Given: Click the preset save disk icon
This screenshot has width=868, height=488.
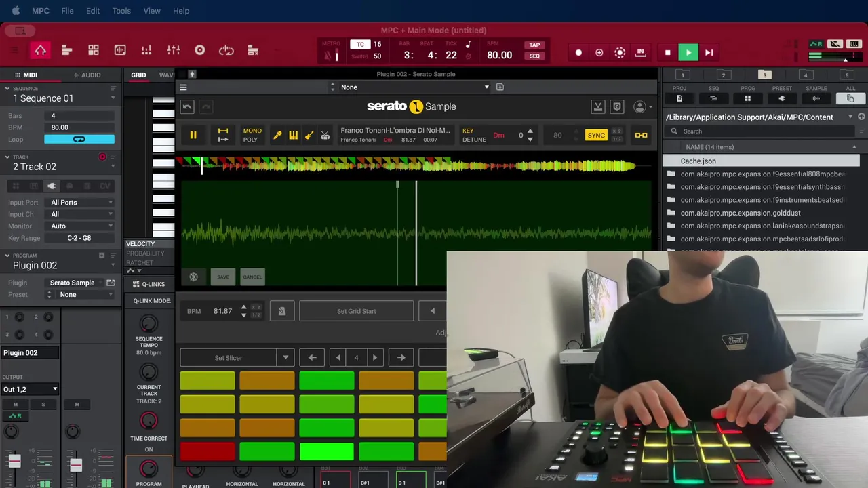Looking at the screenshot, I should point(500,87).
